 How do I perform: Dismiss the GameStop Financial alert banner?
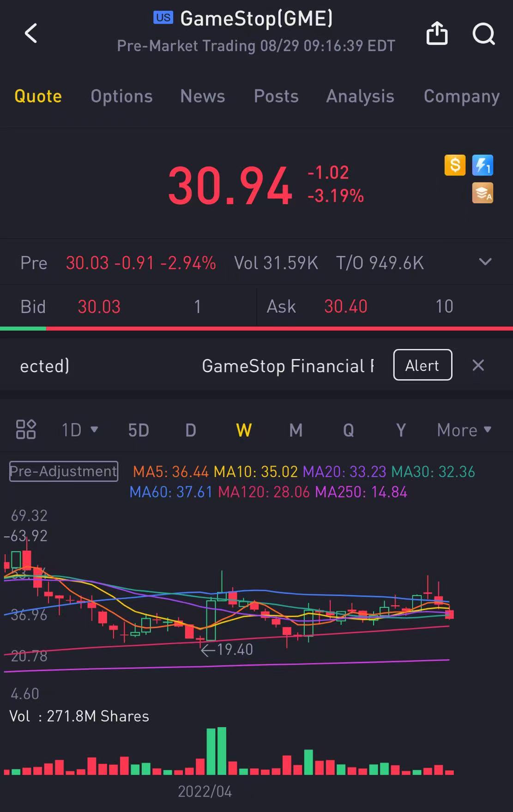point(478,365)
